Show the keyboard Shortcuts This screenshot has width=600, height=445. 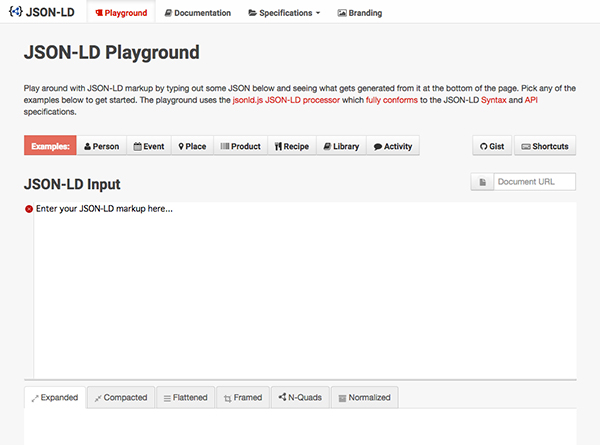click(x=545, y=146)
